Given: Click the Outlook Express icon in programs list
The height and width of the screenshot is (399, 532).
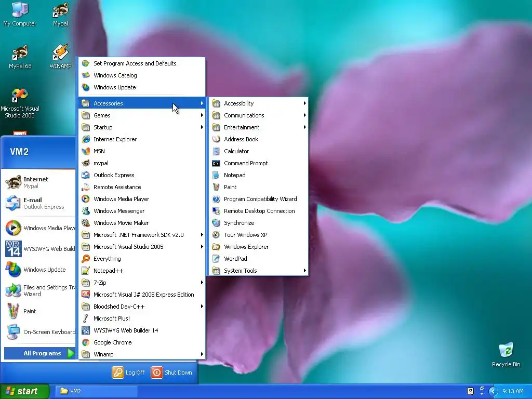Looking at the screenshot, I should tap(86, 175).
